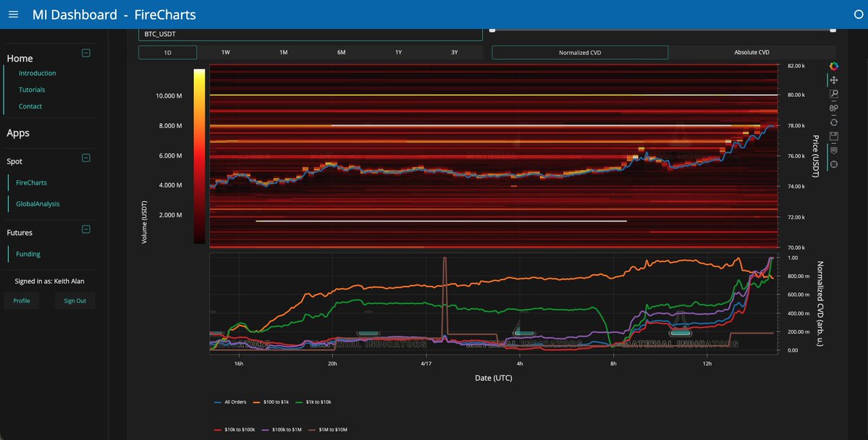Image resolution: width=868 pixels, height=440 pixels.
Task: Select the Pan tool
Action: [833, 80]
